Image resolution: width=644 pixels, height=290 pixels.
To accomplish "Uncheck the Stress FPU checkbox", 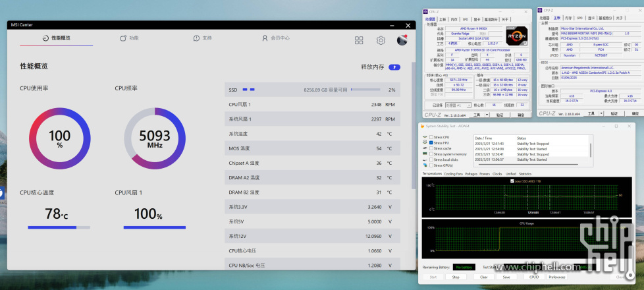I will point(431,143).
